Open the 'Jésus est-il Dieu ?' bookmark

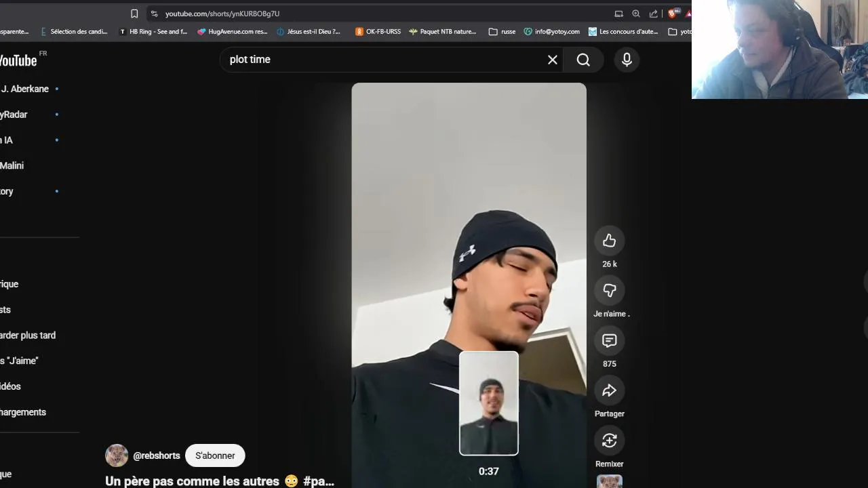click(x=309, y=31)
